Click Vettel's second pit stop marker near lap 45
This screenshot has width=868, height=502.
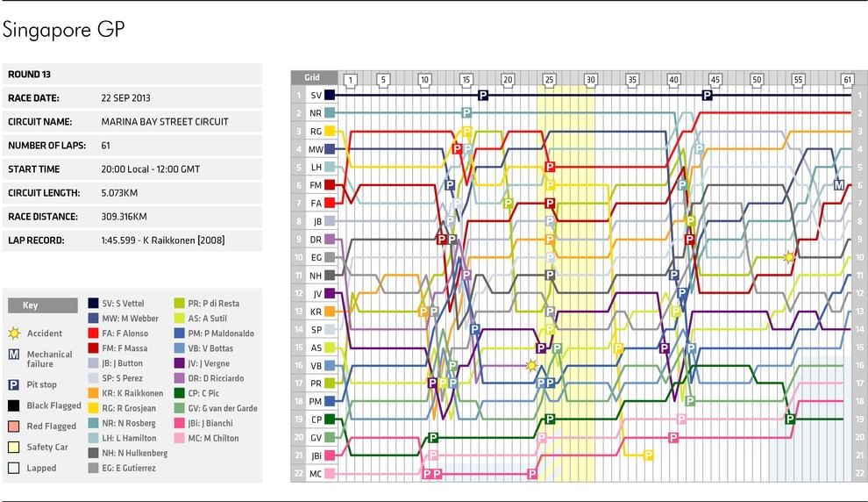(x=707, y=95)
